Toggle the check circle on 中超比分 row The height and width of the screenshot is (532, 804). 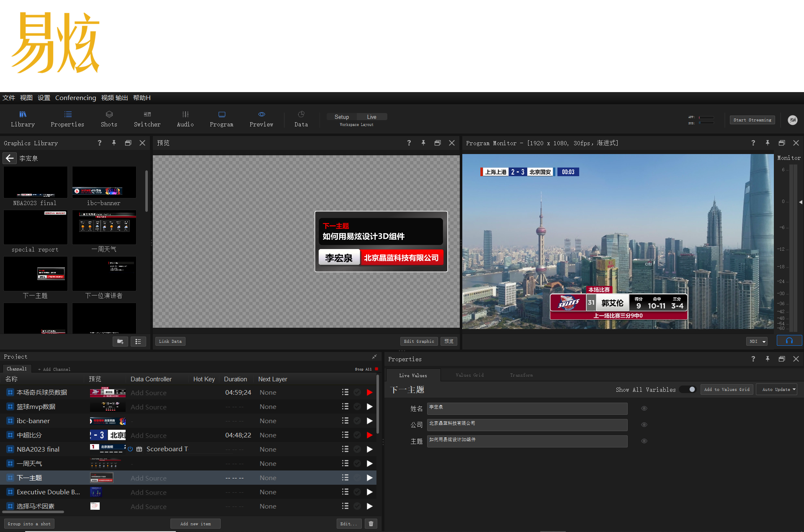pyautogui.click(x=357, y=435)
